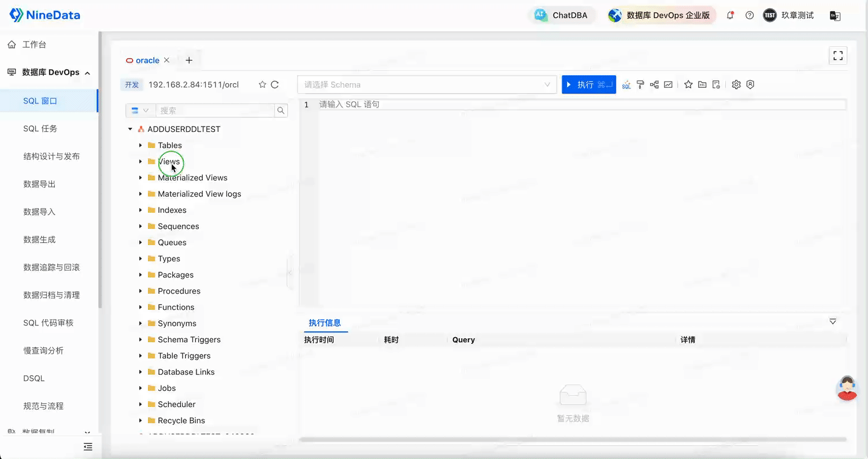Screen dimensions: 868x459
Task: Toggle fullscreen mode icon
Action: (838, 55)
